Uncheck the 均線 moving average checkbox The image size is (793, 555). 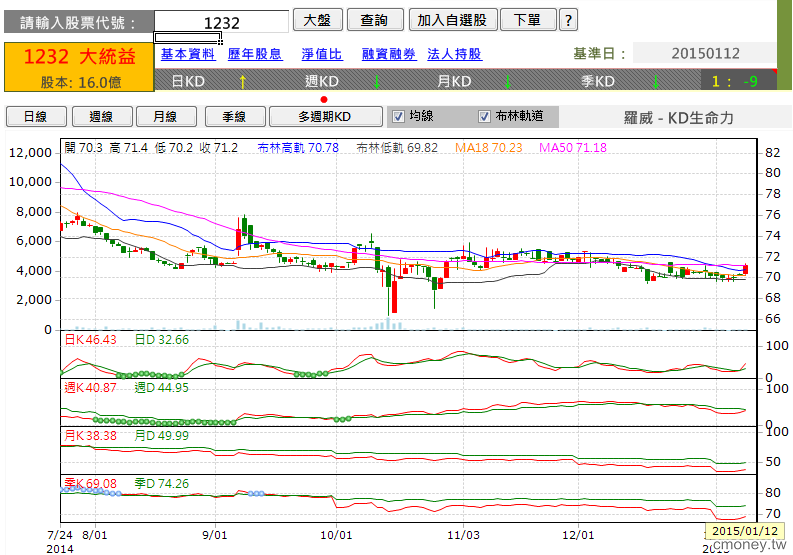tap(397, 116)
